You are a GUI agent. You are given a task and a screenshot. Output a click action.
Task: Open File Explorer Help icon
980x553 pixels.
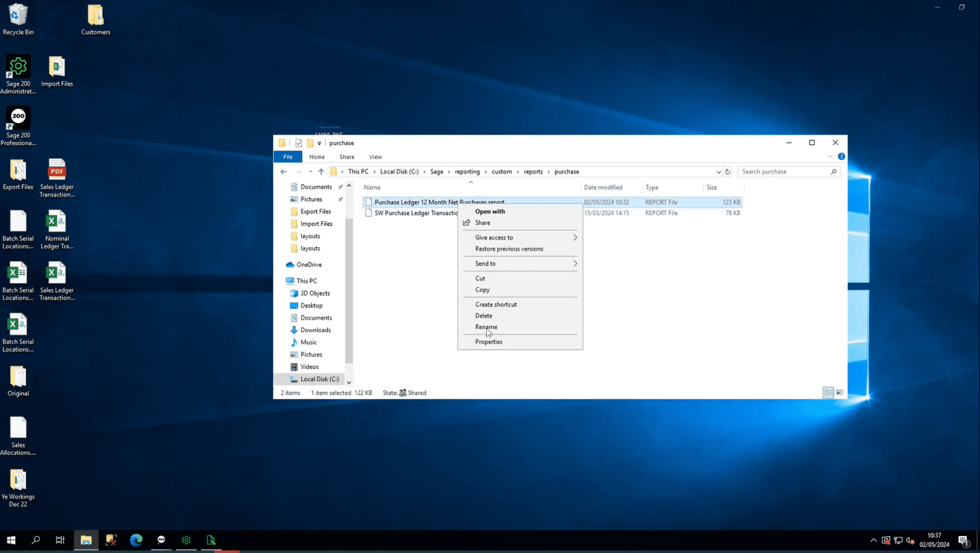[841, 157]
